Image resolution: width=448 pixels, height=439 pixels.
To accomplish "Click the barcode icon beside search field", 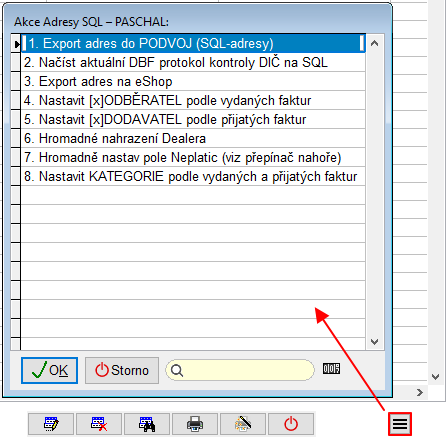I will point(331,369).
